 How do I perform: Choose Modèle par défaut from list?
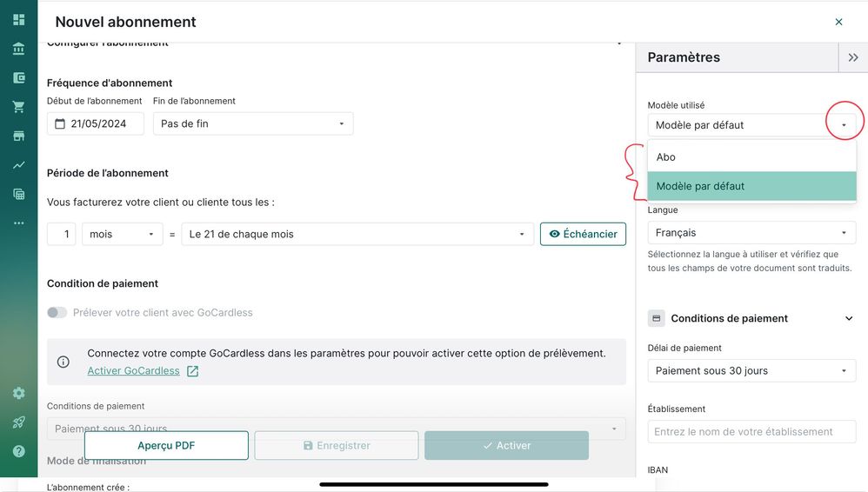[751, 186]
